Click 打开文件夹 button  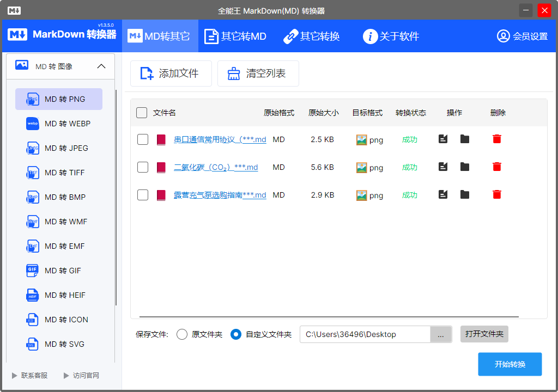pyautogui.click(x=484, y=334)
